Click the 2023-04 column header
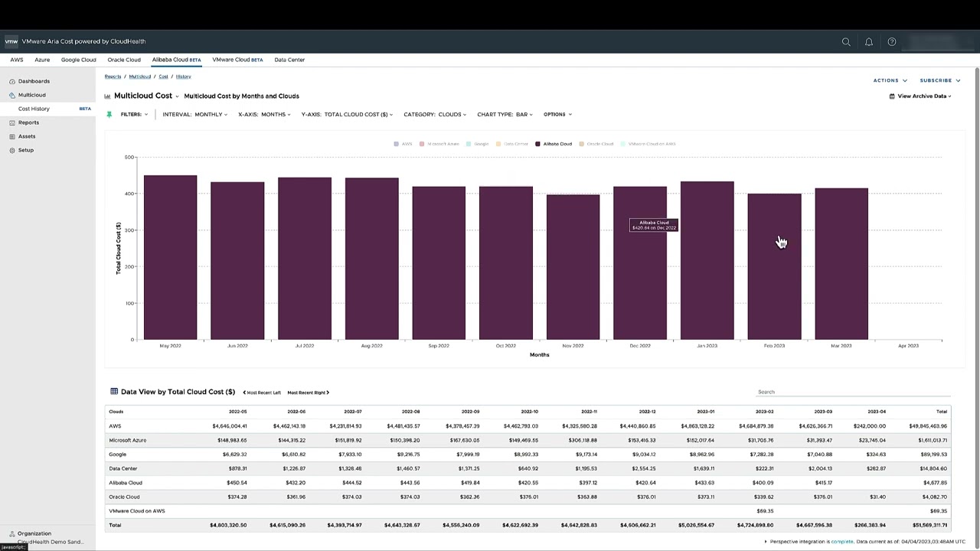Screen dimensions: 980x551 877,412
